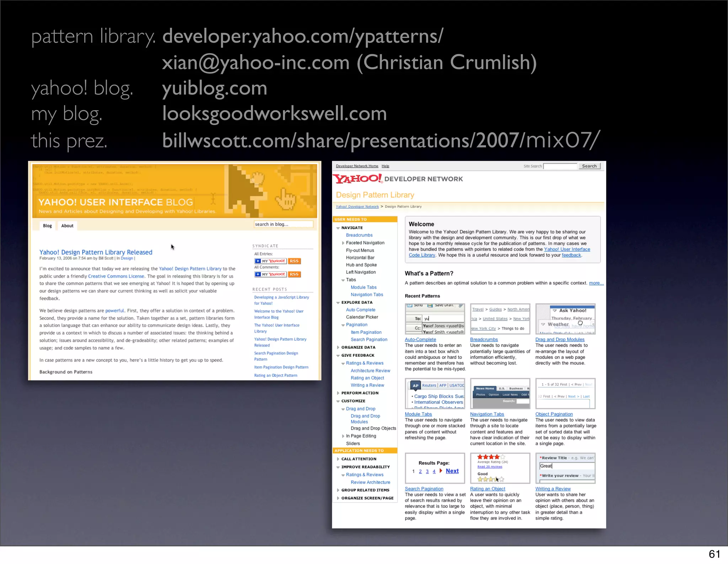Click the Yahoo! logo in Developer Network header
This screenshot has width=728, height=564.
(x=358, y=178)
